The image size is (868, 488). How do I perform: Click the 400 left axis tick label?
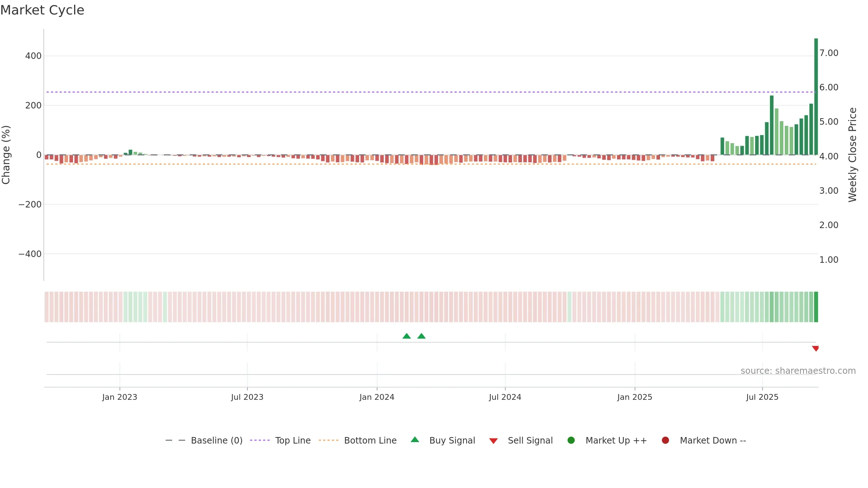33,56
